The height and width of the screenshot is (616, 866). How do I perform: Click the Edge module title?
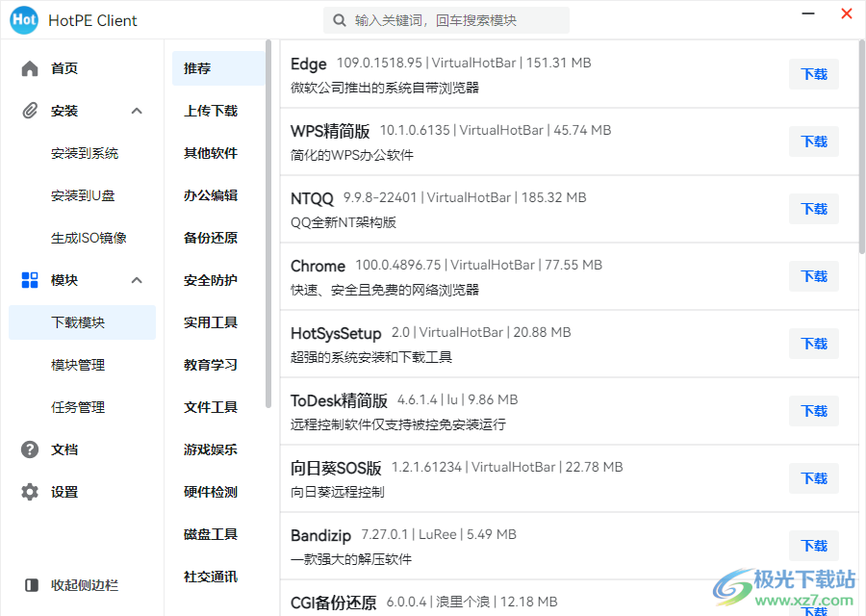[x=309, y=64]
